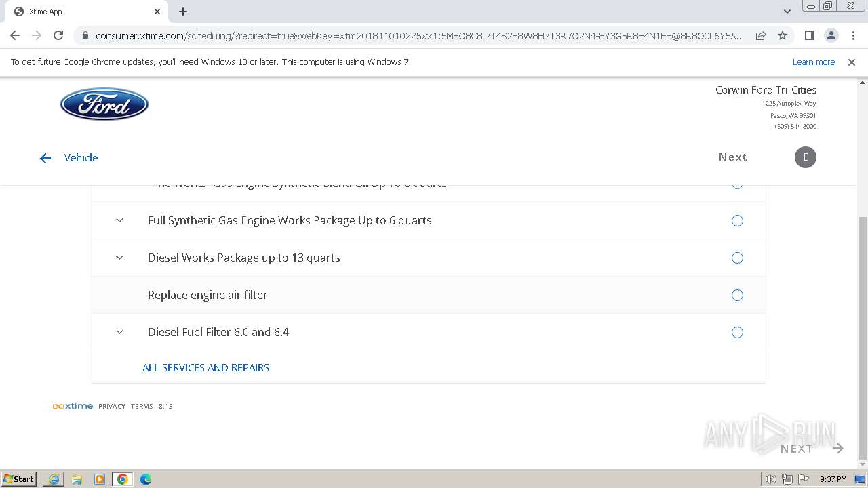Click the page vertical scrollbar thumb
The height and width of the screenshot is (488, 868).
(x=863, y=339)
